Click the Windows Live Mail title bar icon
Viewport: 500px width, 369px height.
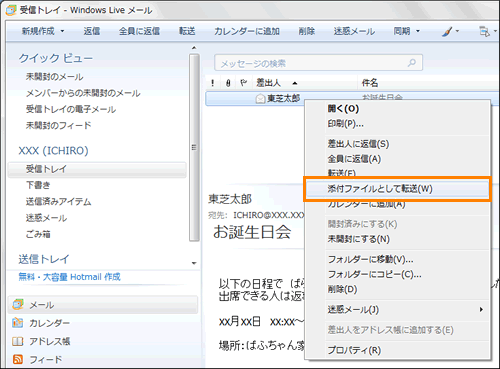click(11, 10)
